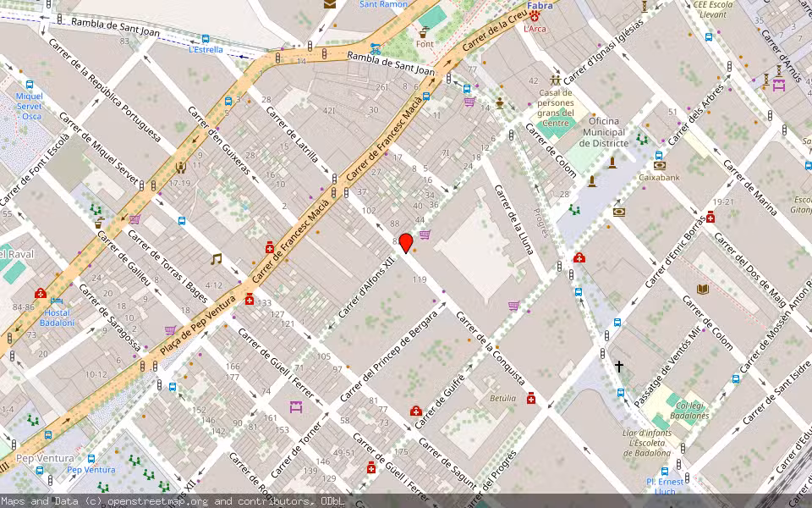Click the Hostal Badaloní label
The height and width of the screenshot is (508, 812).
point(57,317)
